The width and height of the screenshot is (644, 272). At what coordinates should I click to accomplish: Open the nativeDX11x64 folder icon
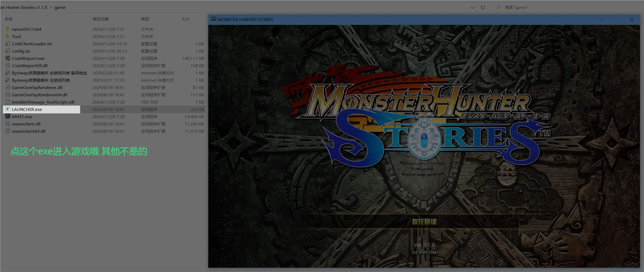(x=8, y=29)
